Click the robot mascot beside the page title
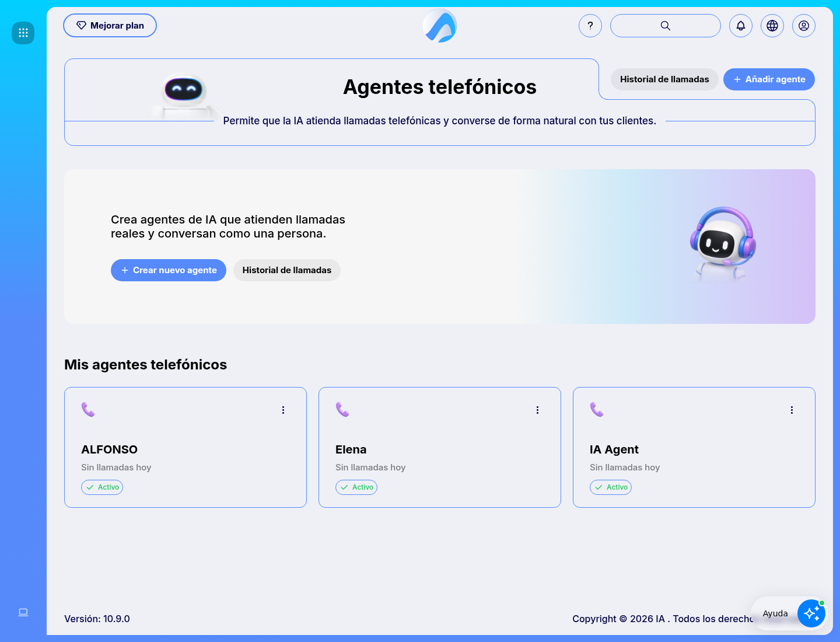This screenshot has width=840, height=642. point(184,96)
